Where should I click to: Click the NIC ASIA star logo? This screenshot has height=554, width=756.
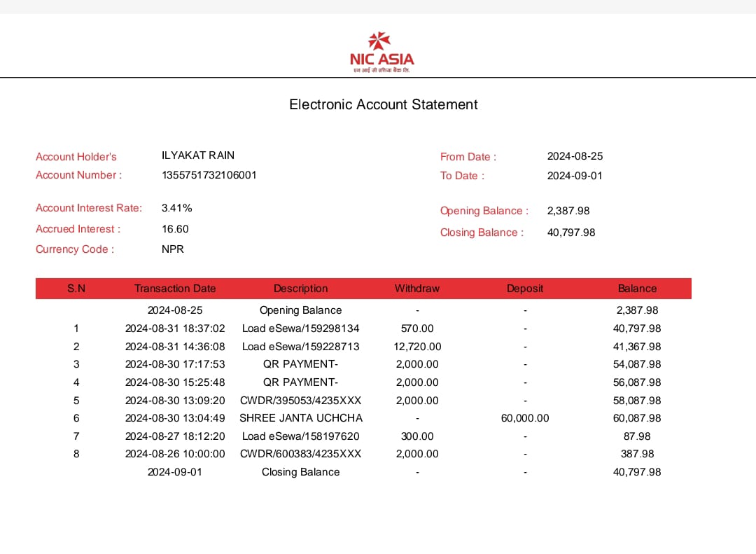[382, 52]
